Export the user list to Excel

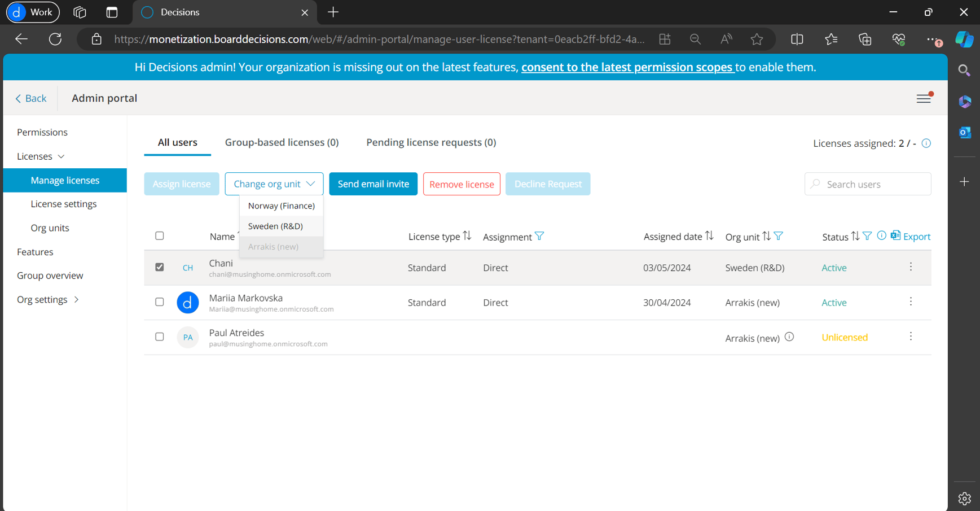point(911,237)
